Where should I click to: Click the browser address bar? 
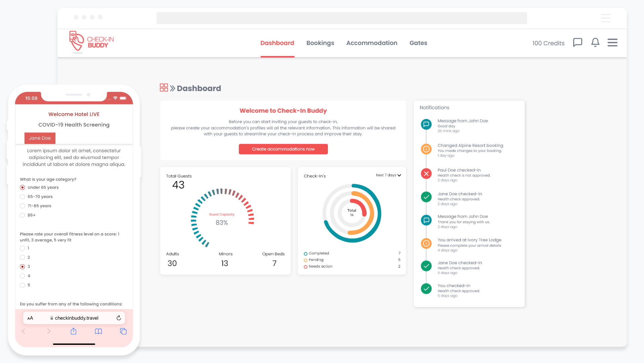point(342,18)
